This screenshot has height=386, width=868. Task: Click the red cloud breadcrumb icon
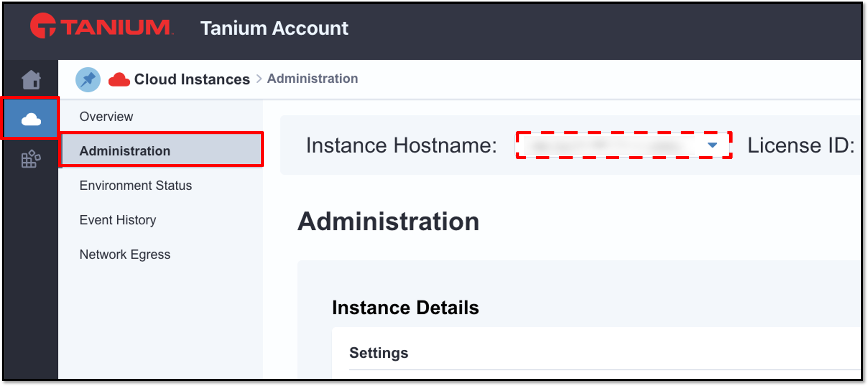(x=119, y=80)
